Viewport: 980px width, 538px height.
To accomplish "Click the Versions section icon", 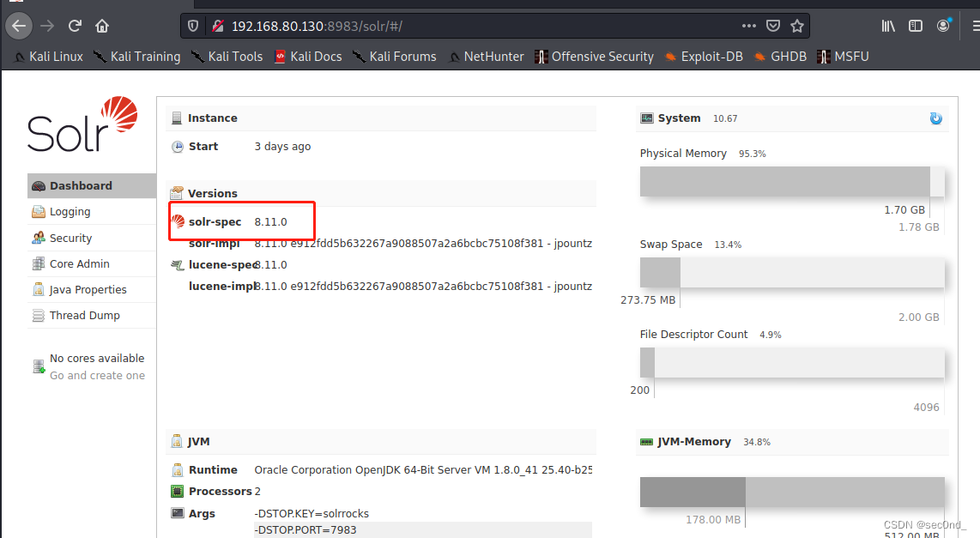I will (177, 193).
